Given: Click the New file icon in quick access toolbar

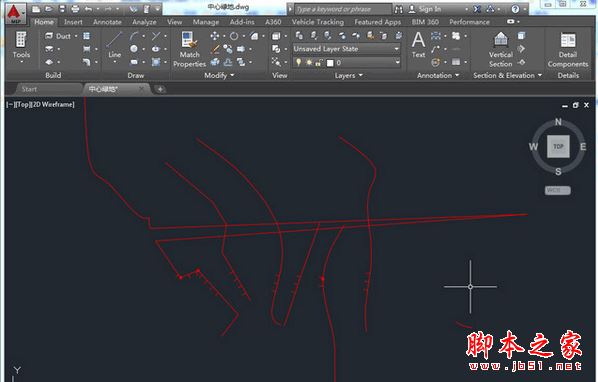Looking at the screenshot, I should coord(36,8).
